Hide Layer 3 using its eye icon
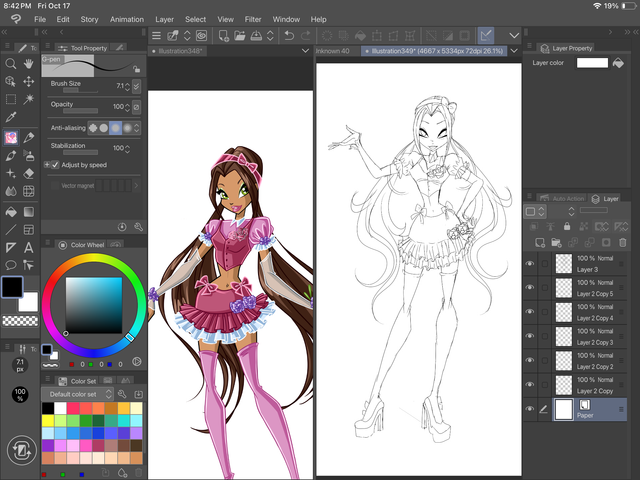 pos(530,264)
